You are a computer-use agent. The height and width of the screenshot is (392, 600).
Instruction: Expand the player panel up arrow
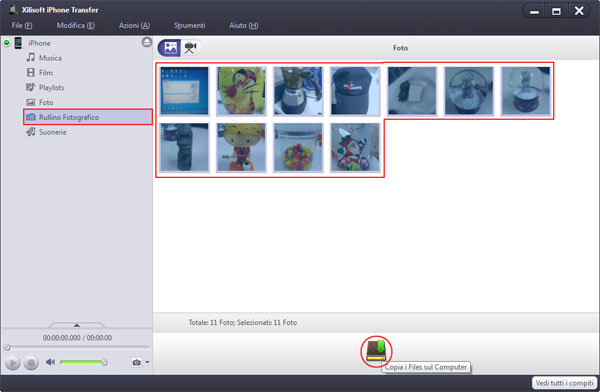click(77, 325)
